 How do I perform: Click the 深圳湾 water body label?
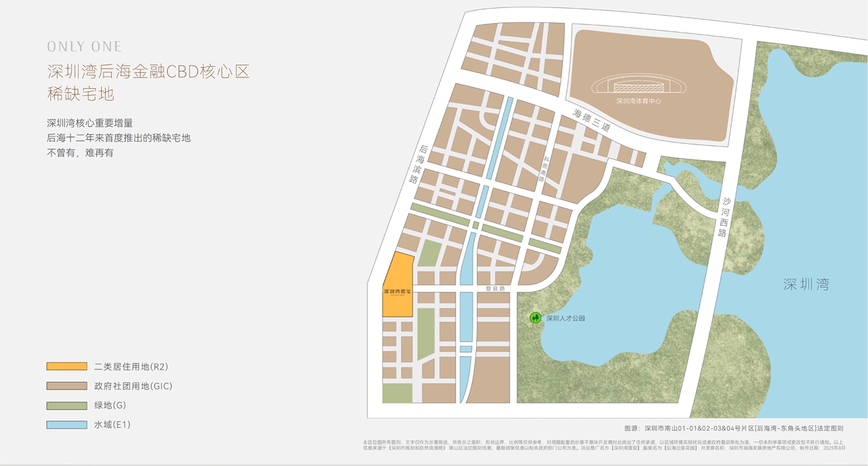point(806,285)
